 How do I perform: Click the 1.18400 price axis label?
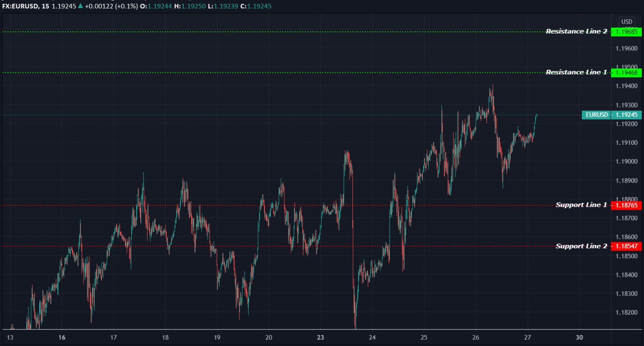(x=627, y=275)
